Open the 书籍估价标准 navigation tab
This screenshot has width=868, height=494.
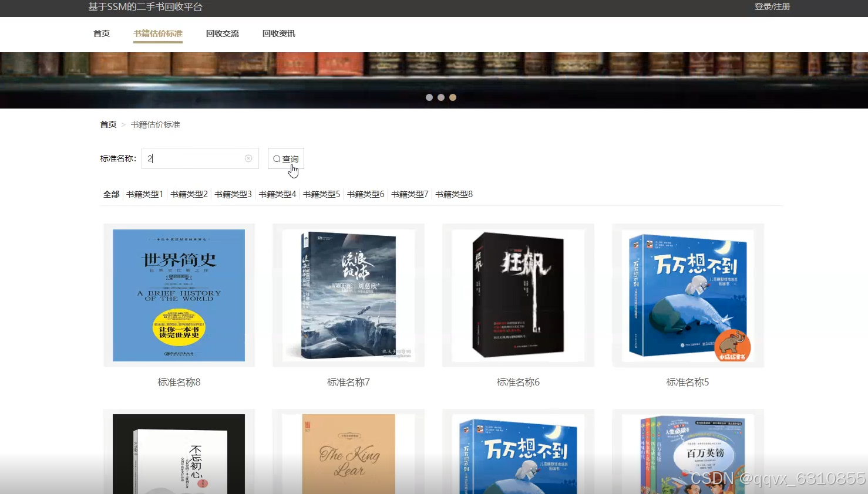click(158, 33)
